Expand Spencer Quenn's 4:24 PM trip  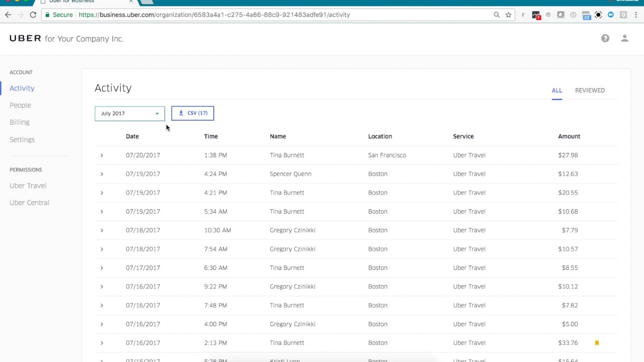pos(102,174)
